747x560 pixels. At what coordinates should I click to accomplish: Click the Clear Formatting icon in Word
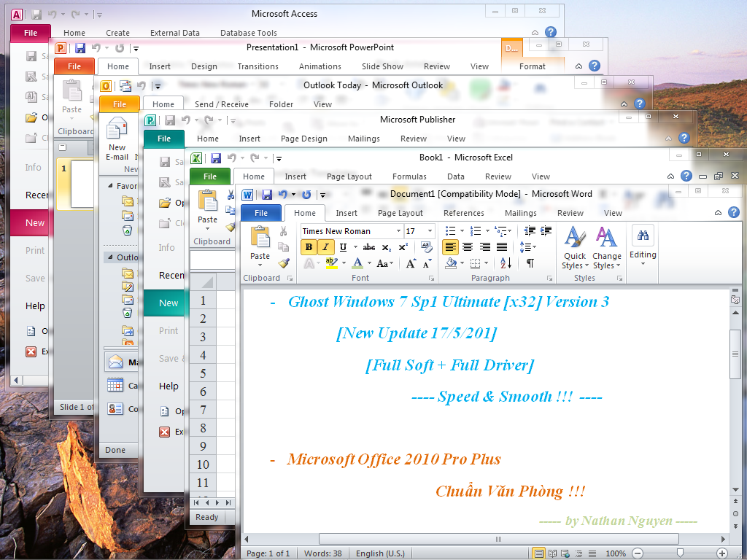(x=427, y=247)
